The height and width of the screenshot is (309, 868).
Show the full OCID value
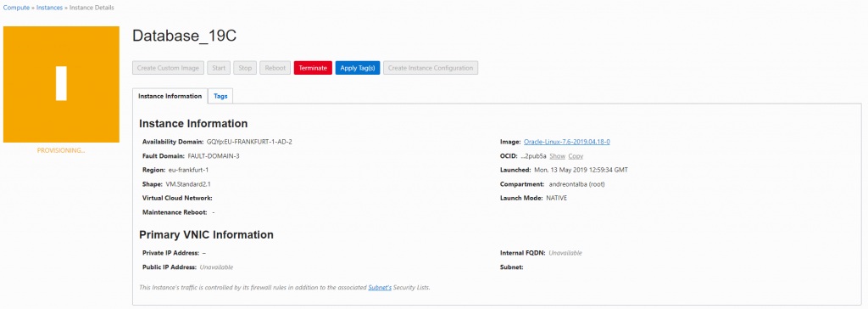[x=557, y=156]
